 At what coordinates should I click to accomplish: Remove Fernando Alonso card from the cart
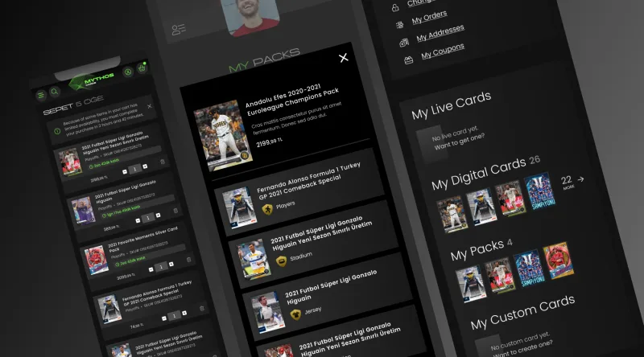[x=202, y=308]
